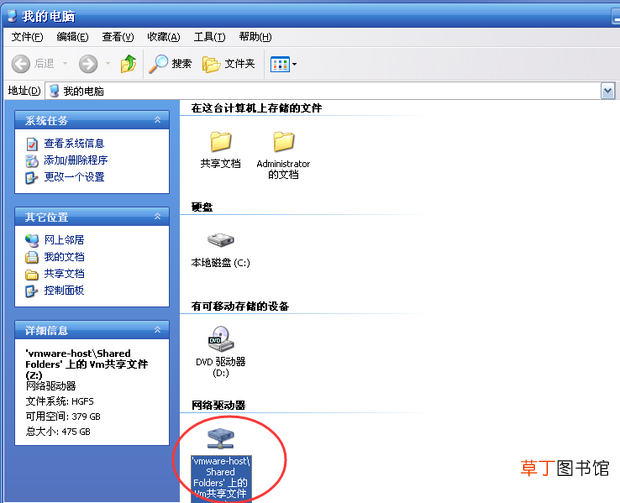Click 查看系统信息 link
The image size is (620, 503).
point(74,143)
